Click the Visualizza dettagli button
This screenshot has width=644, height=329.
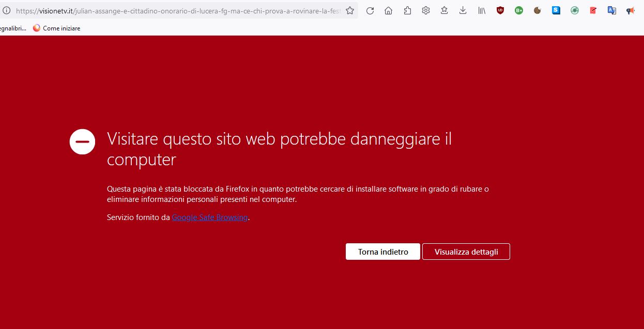pyautogui.click(x=466, y=252)
